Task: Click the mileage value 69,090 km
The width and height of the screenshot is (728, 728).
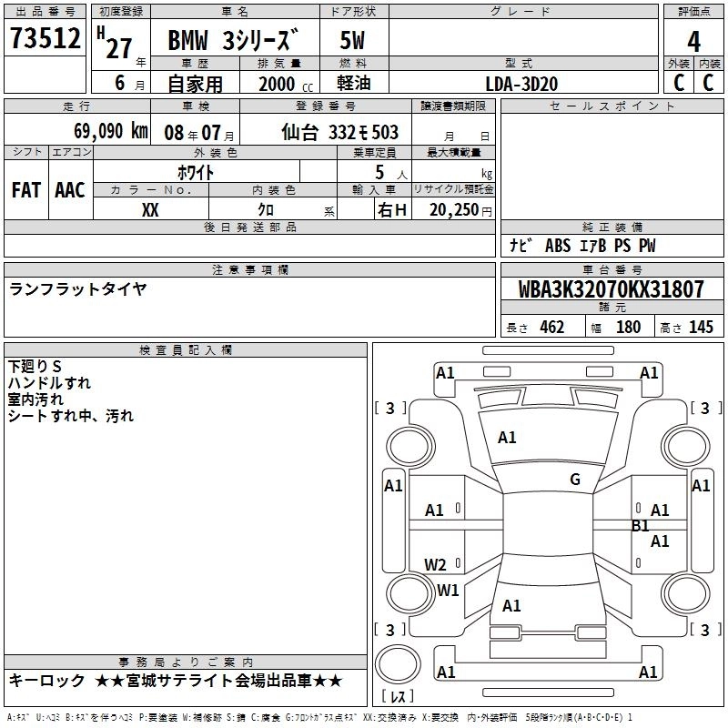Action: [98, 132]
